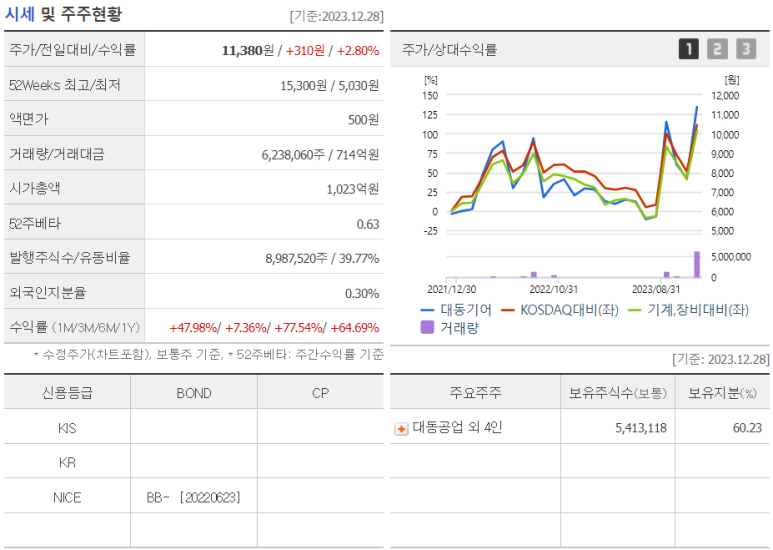Click the KR rating row label
This screenshot has width=773, height=550.
pos(67,463)
